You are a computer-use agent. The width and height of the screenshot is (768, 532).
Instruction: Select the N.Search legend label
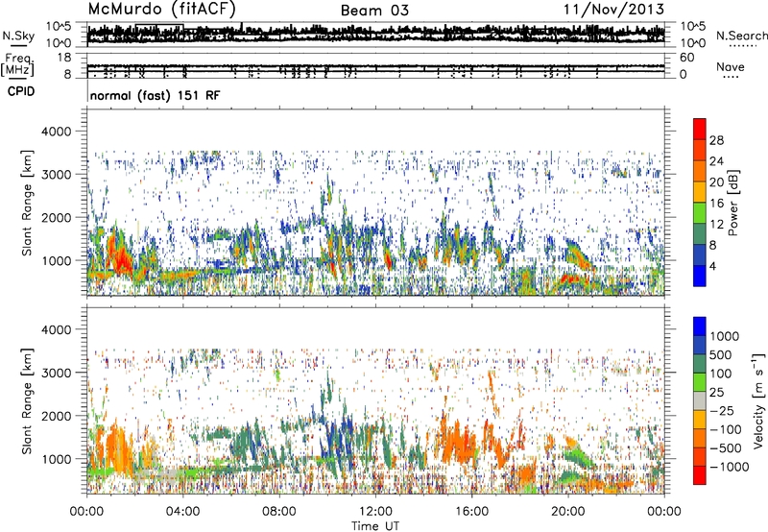[x=741, y=36]
